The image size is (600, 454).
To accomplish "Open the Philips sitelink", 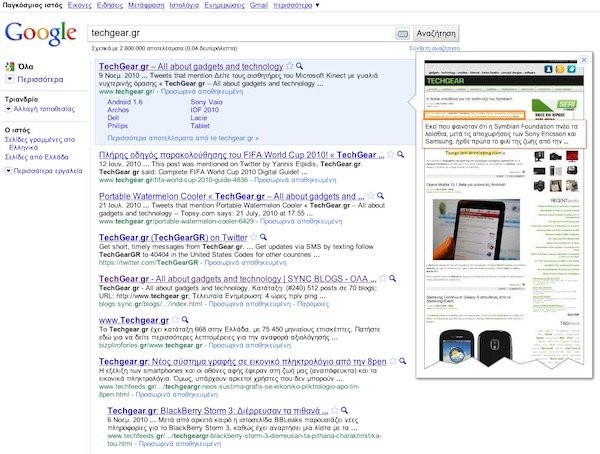I will click(x=117, y=126).
